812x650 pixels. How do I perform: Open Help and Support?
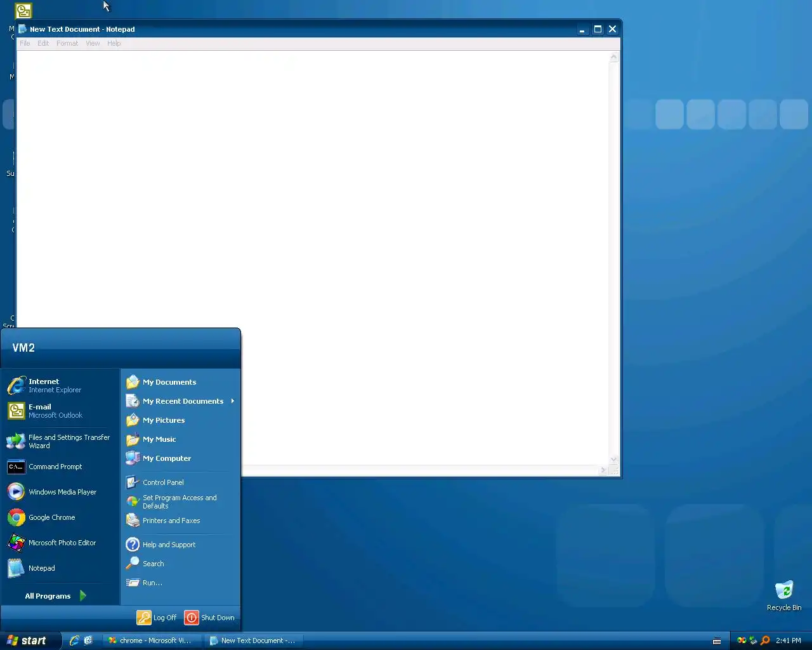pos(181,545)
